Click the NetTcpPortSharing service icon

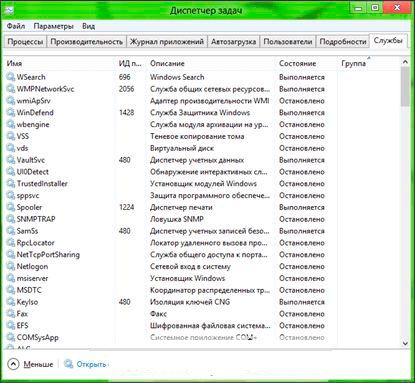(11, 255)
